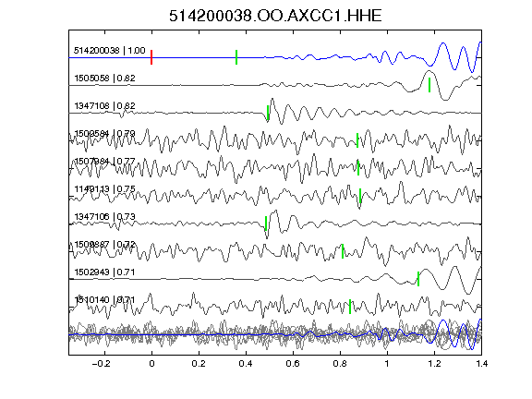Select the label 514200038 | 1.00
The image size is (532, 399).
[110, 51]
